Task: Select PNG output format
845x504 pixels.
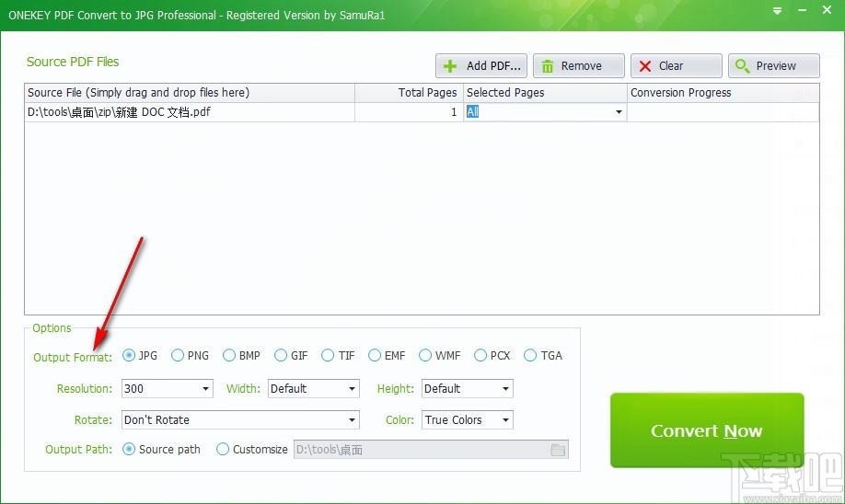Action: (x=190, y=355)
